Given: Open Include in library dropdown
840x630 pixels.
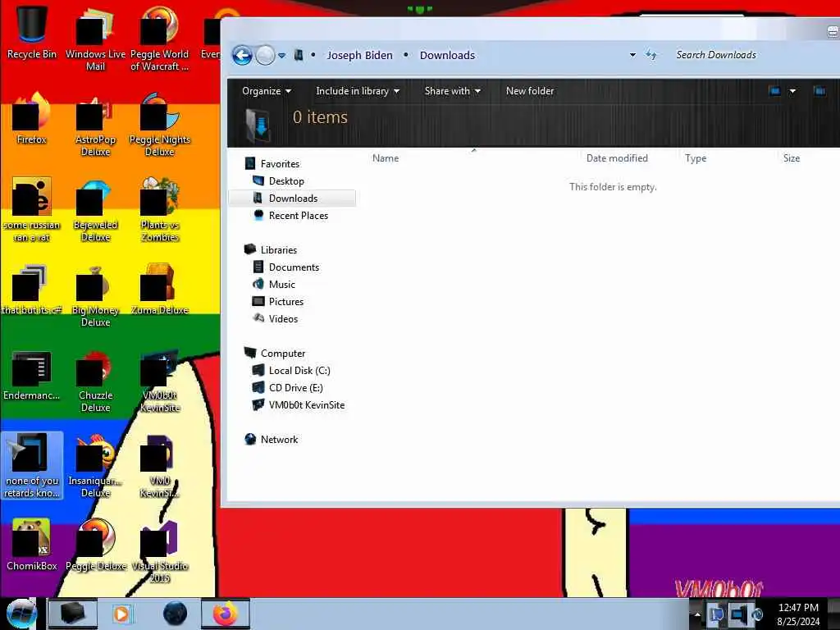Looking at the screenshot, I should pyautogui.click(x=358, y=91).
